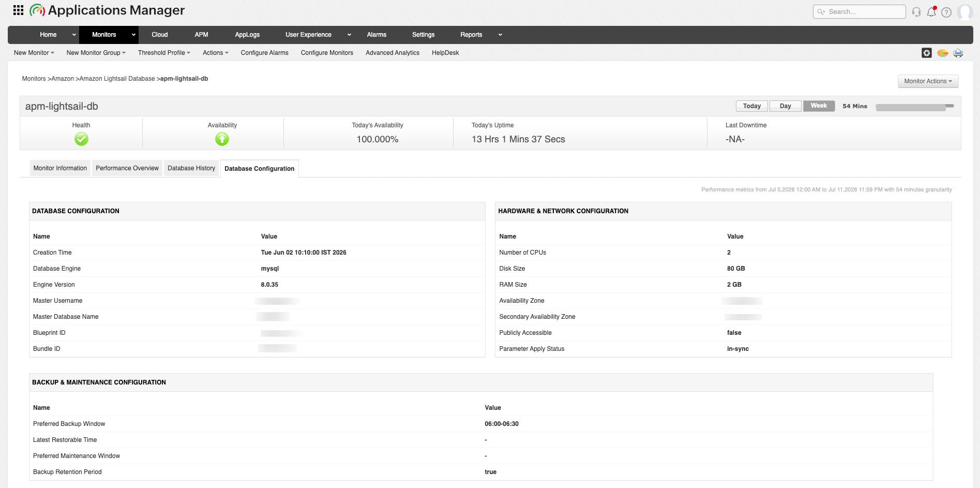
Task: Expand the User Experience dropdown arrow
Action: [349, 35]
